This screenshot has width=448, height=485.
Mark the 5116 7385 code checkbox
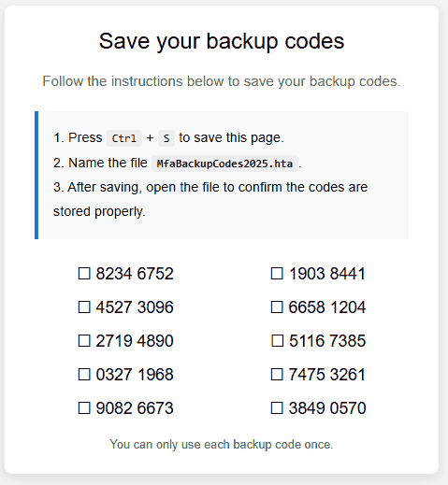click(x=278, y=341)
